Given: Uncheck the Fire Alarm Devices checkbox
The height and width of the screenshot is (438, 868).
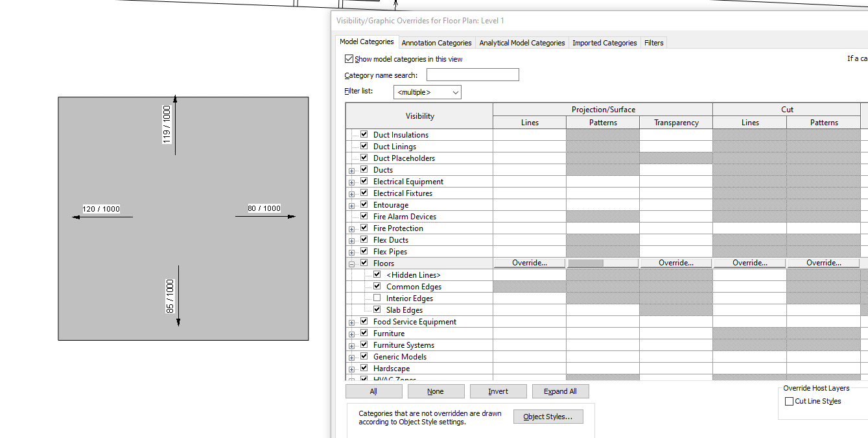Looking at the screenshot, I should click(364, 216).
